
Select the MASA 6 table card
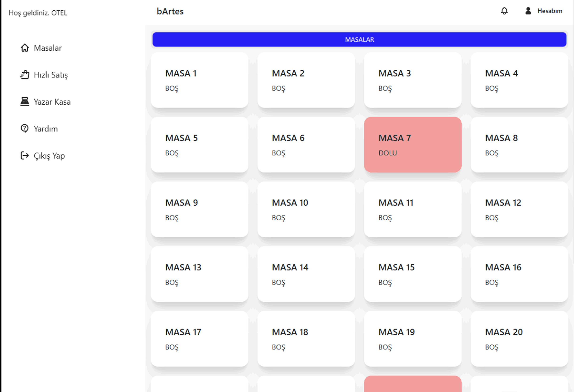click(x=306, y=145)
